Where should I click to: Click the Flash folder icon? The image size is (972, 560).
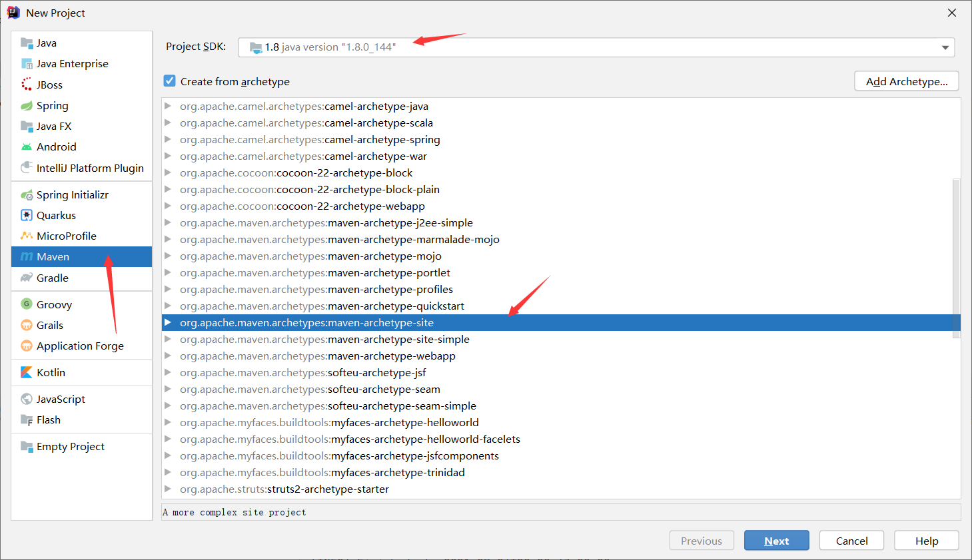click(x=27, y=420)
